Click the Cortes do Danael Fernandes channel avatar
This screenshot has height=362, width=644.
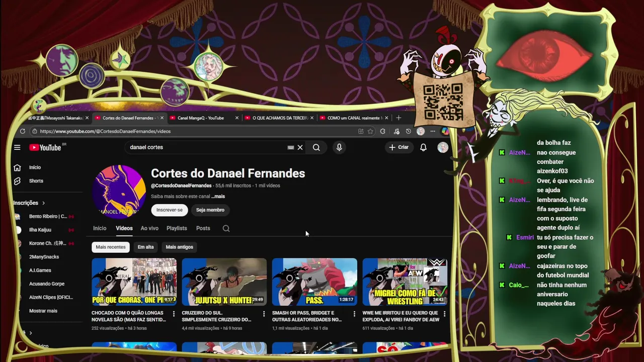[x=119, y=192]
